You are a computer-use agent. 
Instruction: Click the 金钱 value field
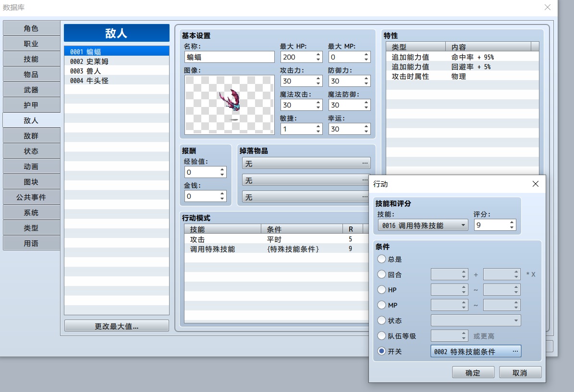point(202,196)
